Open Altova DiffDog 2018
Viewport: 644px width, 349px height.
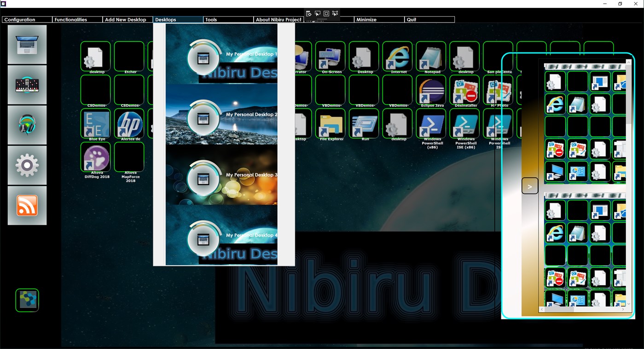click(x=95, y=157)
